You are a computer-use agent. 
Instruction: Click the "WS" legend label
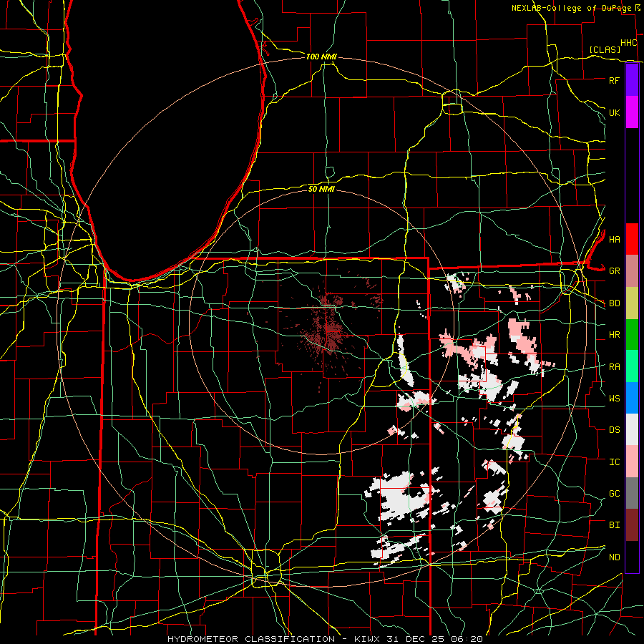tap(614, 399)
